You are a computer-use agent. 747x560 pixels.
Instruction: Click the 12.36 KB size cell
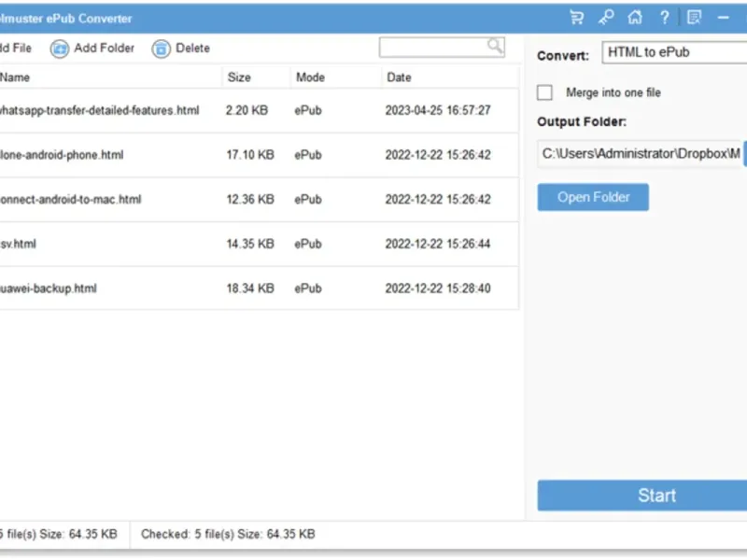click(x=250, y=199)
